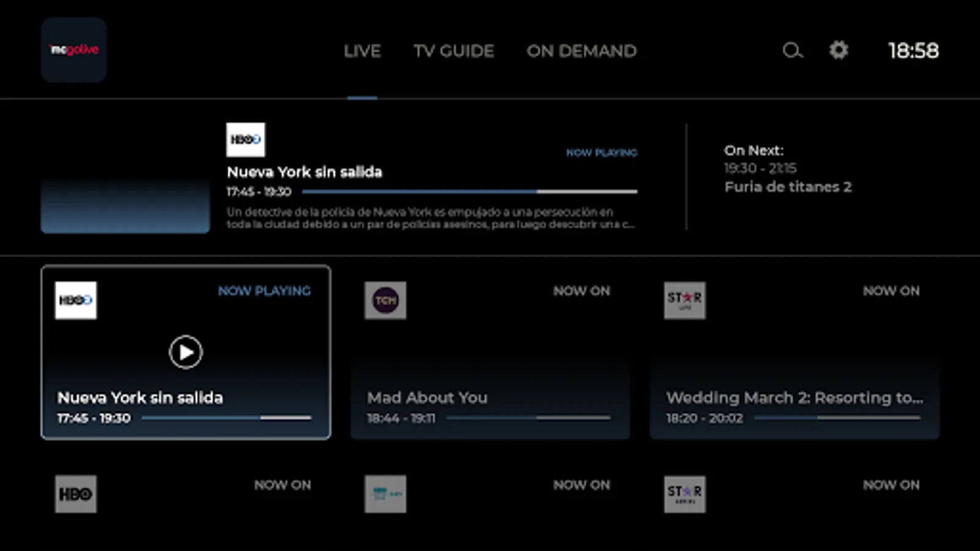Click the featured banner's NOW PLAYING label
This screenshot has width=980, height=551.
point(601,152)
